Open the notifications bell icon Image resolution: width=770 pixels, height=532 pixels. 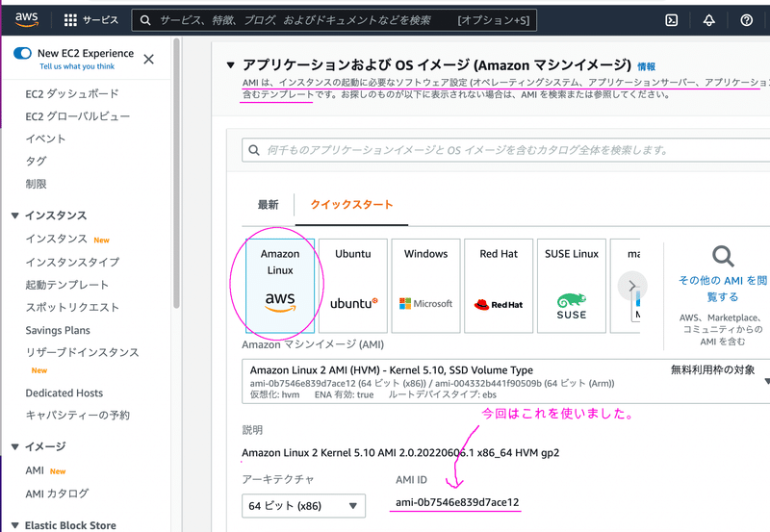(708, 20)
